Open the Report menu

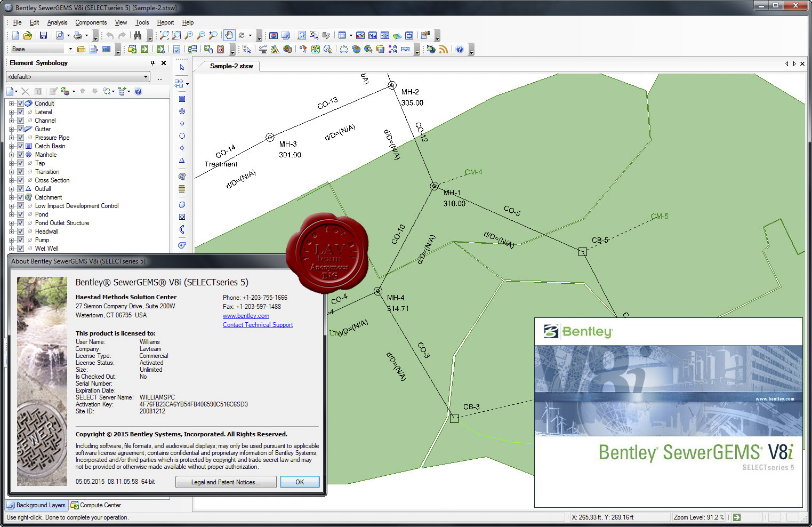[x=165, y=22]
